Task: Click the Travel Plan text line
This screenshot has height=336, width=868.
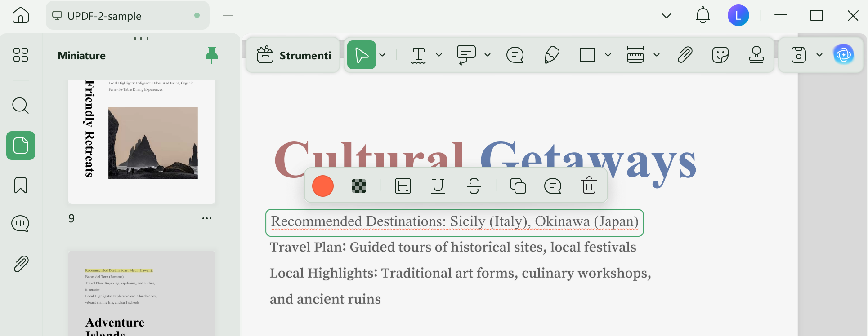Action: click(x=453, y=248)
